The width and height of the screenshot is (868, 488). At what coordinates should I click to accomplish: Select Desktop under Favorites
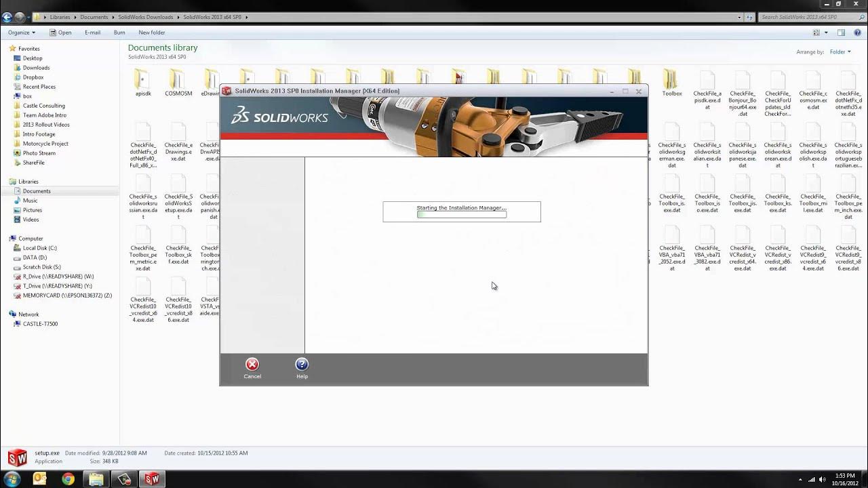(x=33, y=58)
